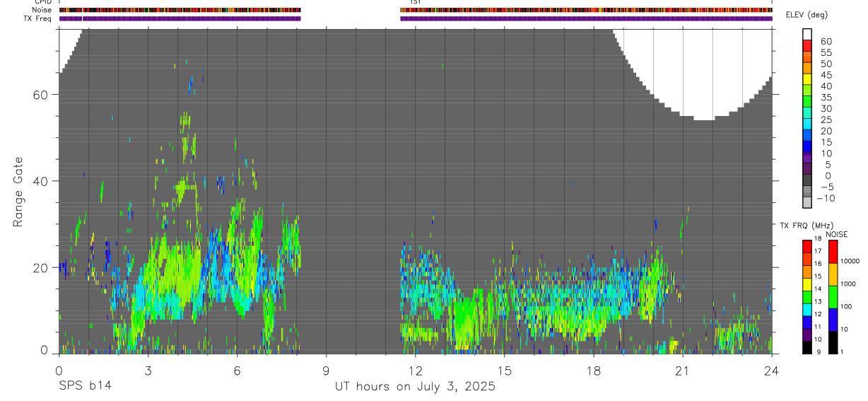868x401 pixels.
Task: Pick the light gray -10 degree elevation swatch
Action: (807, 202)
